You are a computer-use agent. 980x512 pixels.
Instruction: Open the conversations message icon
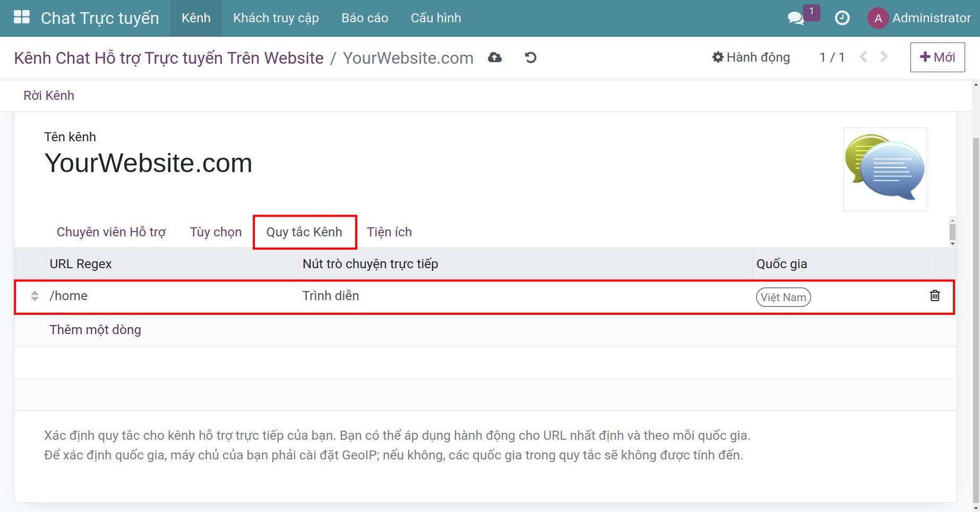point(795,18)
